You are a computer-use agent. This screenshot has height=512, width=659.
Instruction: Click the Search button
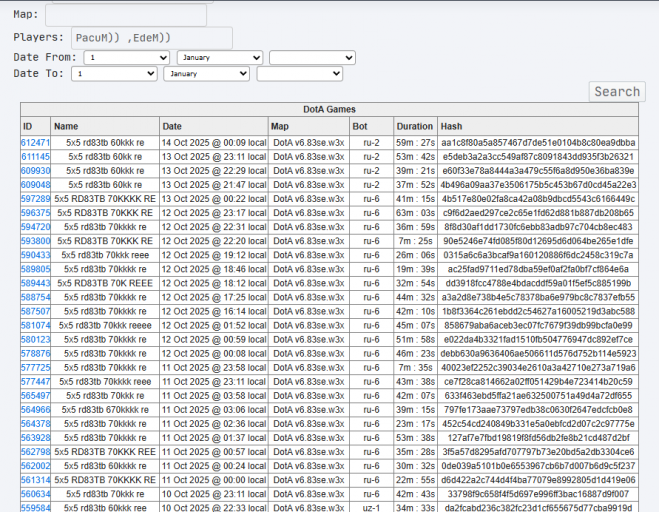pyautogui.click(x=617, y=92)
